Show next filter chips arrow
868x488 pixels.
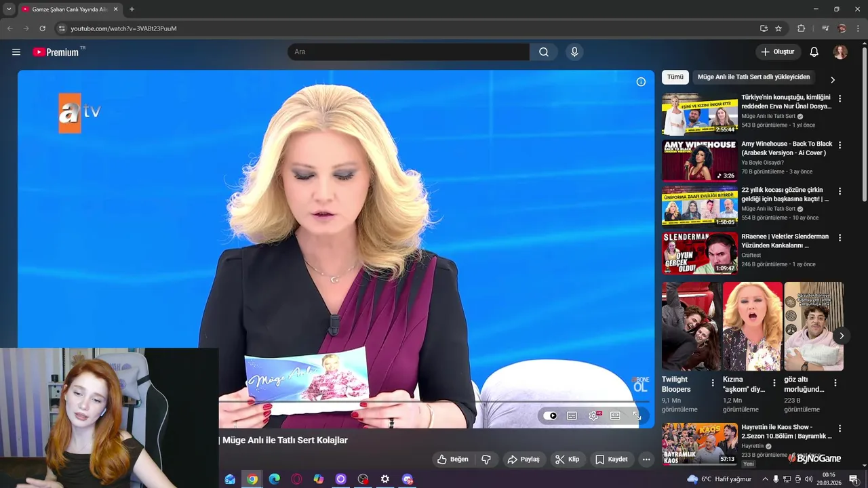pos(833,80)
